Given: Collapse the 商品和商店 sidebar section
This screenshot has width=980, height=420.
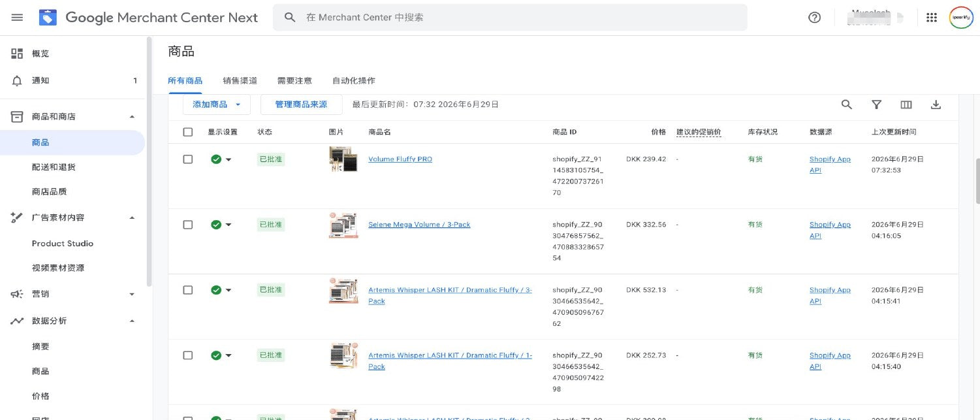Looking at the screenshot, I should point(132,117).
